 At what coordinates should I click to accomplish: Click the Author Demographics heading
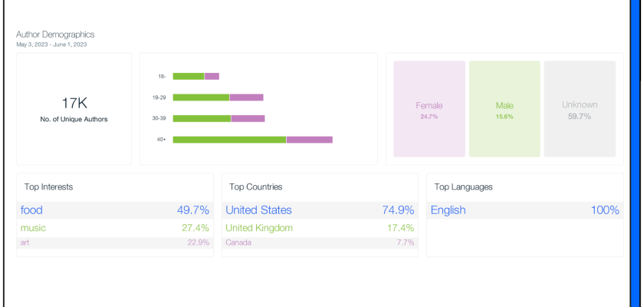(55, 35)
